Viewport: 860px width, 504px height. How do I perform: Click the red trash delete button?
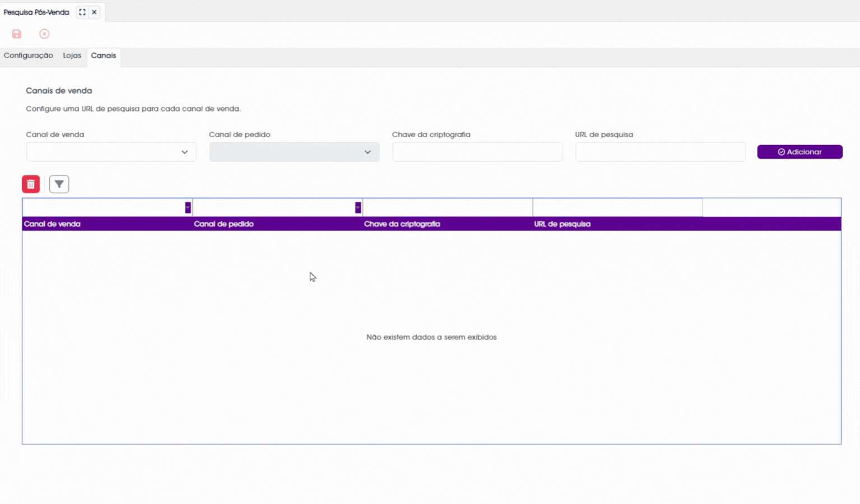point(31,184)
